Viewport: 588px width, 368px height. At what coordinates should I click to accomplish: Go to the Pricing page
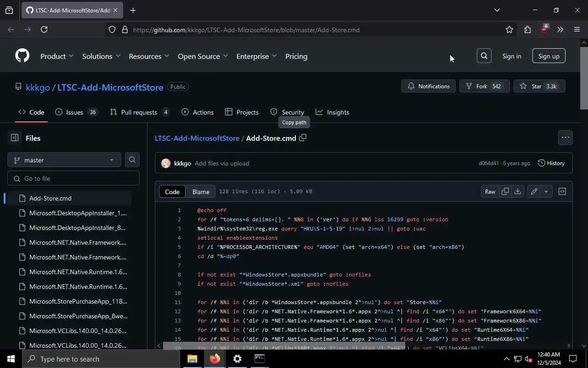(296, 56)
